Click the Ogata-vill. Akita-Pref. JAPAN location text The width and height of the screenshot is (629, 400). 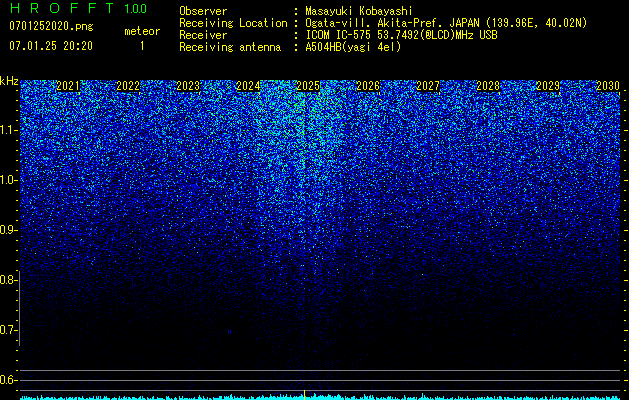pyautogui.click(x=446, y=24)
